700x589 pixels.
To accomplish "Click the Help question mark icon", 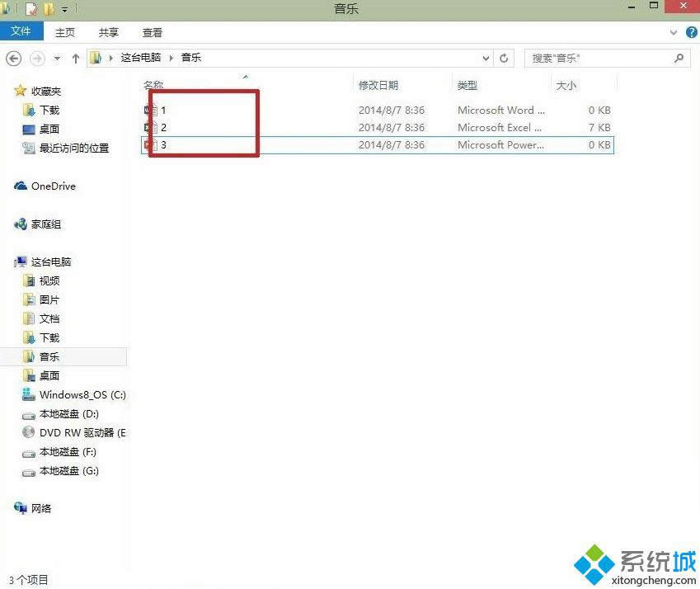I will pos(691,32).
